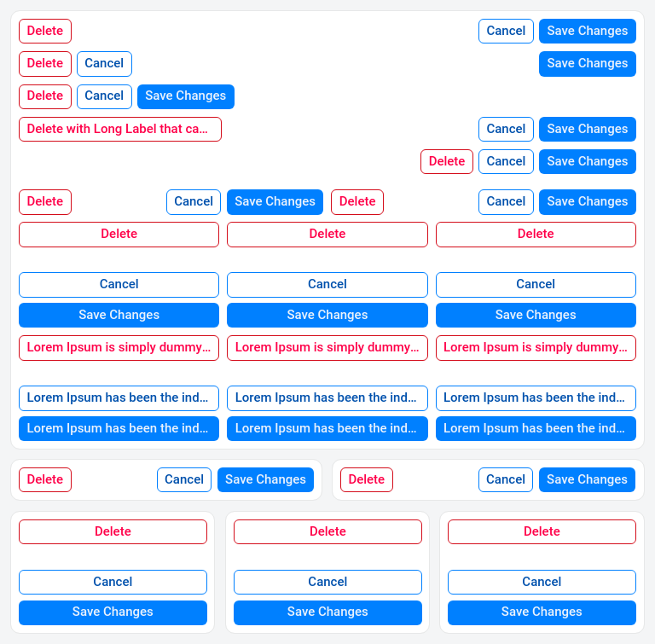The image size is (655, 644).
Task: Choose the full-width Cancel in the main panel's right column
Action: (536, 284)
